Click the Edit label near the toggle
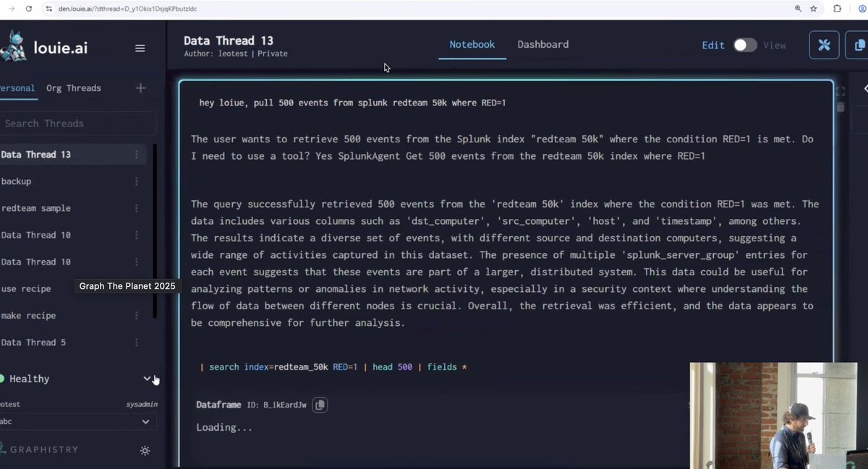This screenshot has height=469, width=868. pos(713,45)
